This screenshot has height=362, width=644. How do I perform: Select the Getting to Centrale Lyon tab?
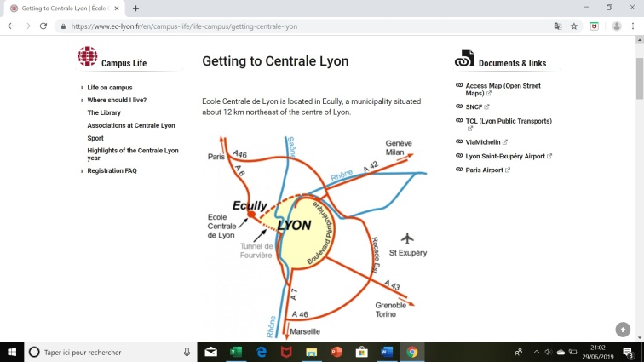(64, 9)
